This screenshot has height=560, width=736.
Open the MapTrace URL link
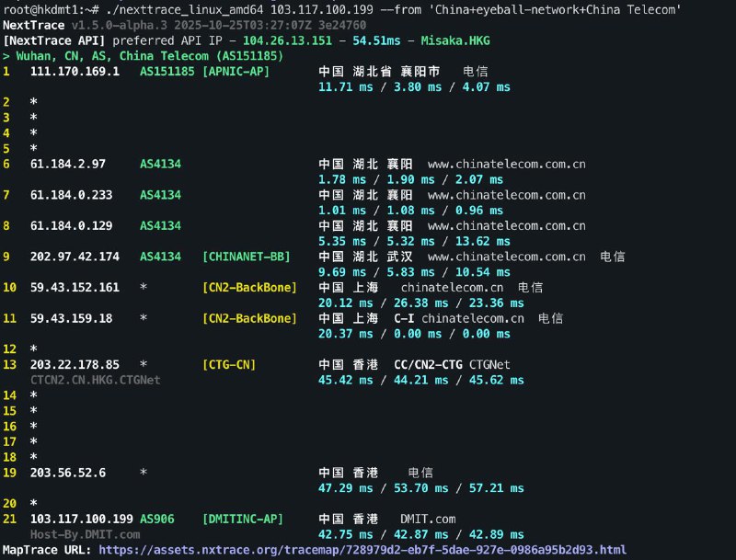[x=362, y=550]
